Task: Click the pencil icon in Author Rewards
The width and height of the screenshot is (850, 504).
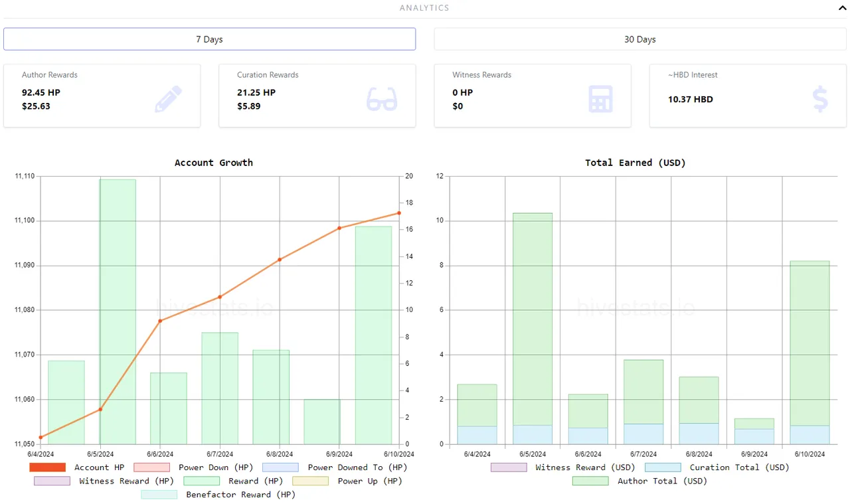Action: pos(168,99)
